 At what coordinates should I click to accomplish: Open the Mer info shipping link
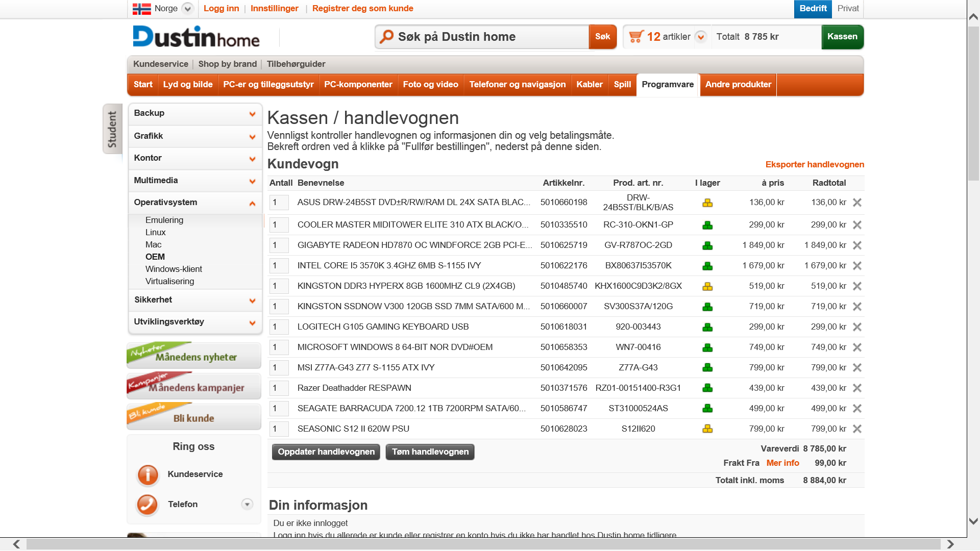point(782,463)
